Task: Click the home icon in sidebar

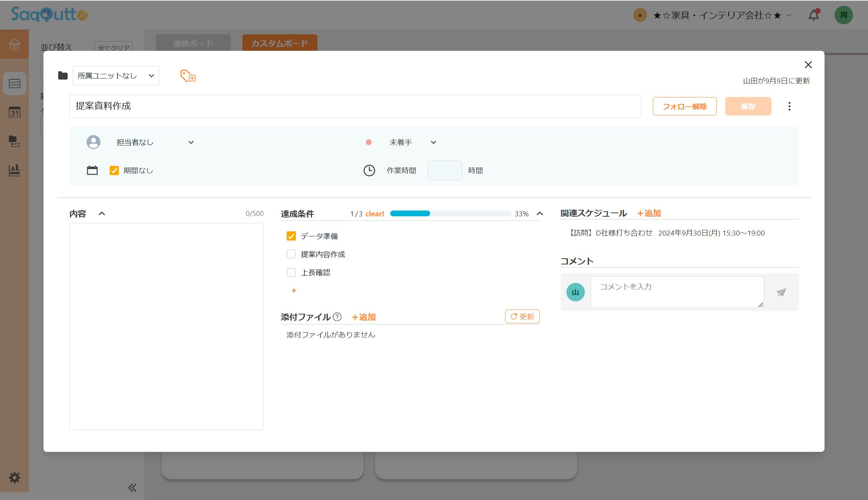Action: 15,44
